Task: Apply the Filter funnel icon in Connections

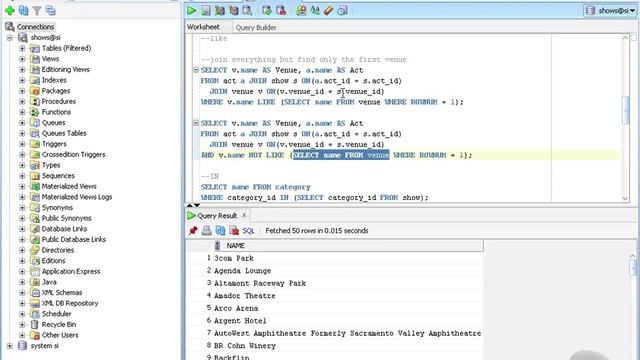Action: pos(37,11)
